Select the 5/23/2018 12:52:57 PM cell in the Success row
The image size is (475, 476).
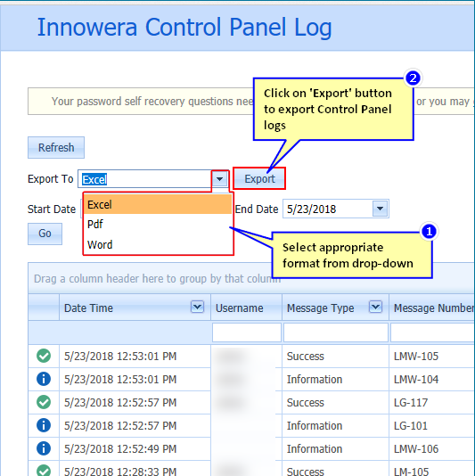point(135,403)
